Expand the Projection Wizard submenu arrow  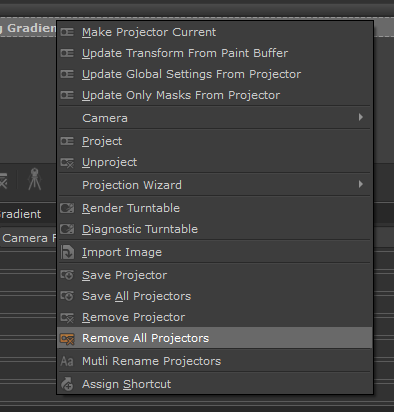pos(361,184)
